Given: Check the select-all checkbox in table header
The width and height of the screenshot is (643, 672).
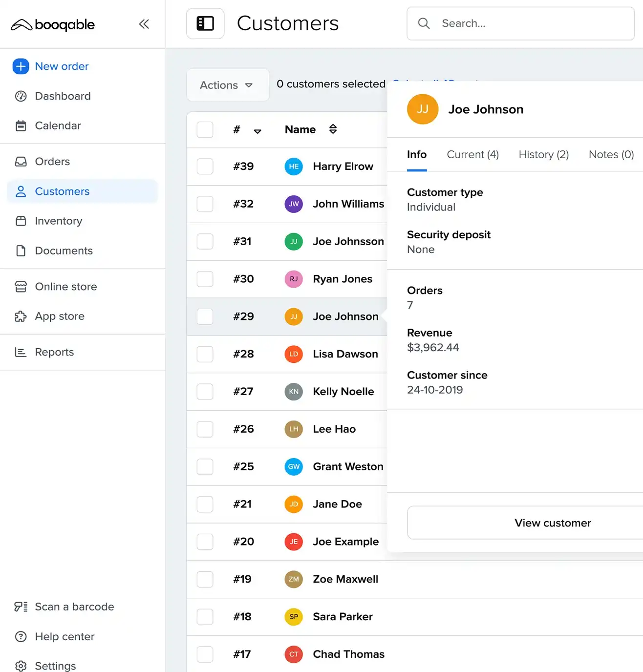Looking at the screenshot, I should (x=205, y=129).
